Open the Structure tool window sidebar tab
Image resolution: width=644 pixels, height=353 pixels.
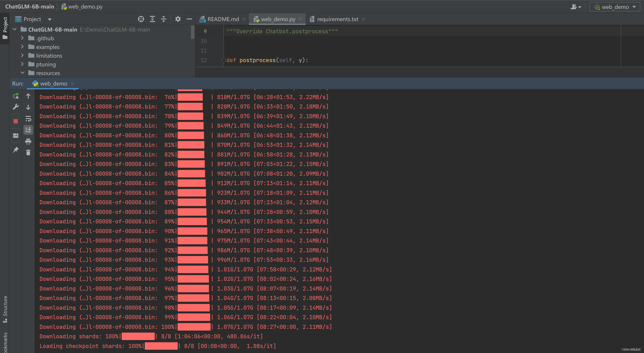click(5, 309)
